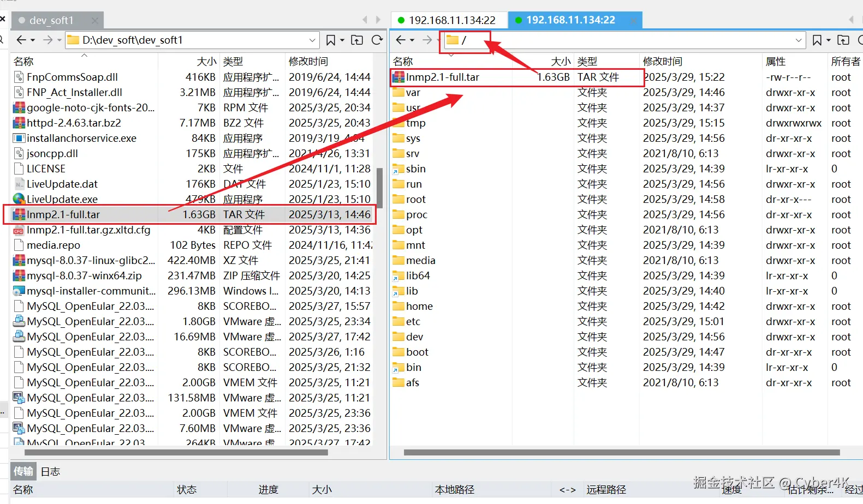Refresh the local pane file list
This screenshot has width=863, height=504.
click(377, 40)
